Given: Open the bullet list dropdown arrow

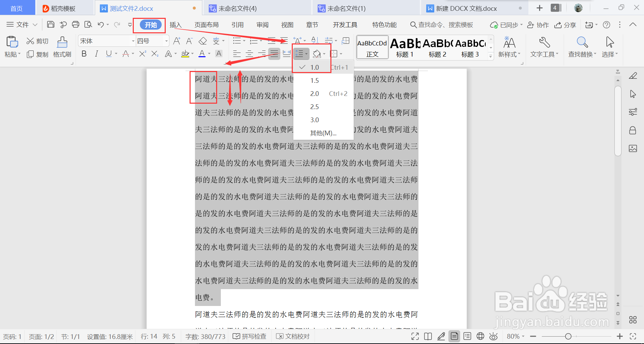Looking at the screenshot, I should pyautogui.click(x=244, y=41).
